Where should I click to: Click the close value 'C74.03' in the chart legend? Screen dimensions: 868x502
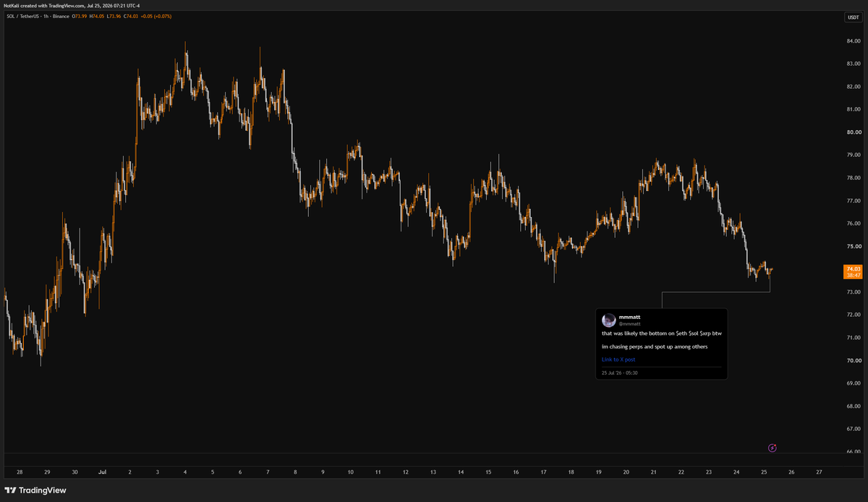(x=131, y=16)
